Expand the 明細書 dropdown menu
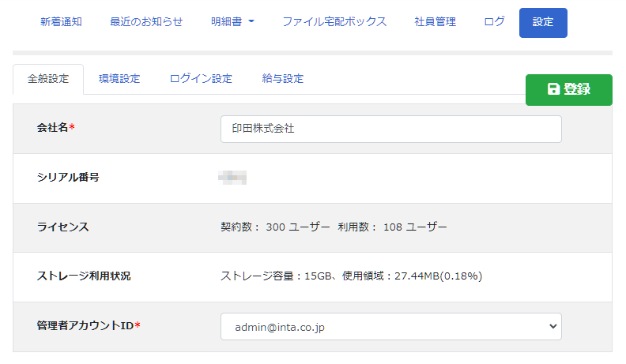The height and width of the screenshot is (364, 626). (x=233, y=22)
